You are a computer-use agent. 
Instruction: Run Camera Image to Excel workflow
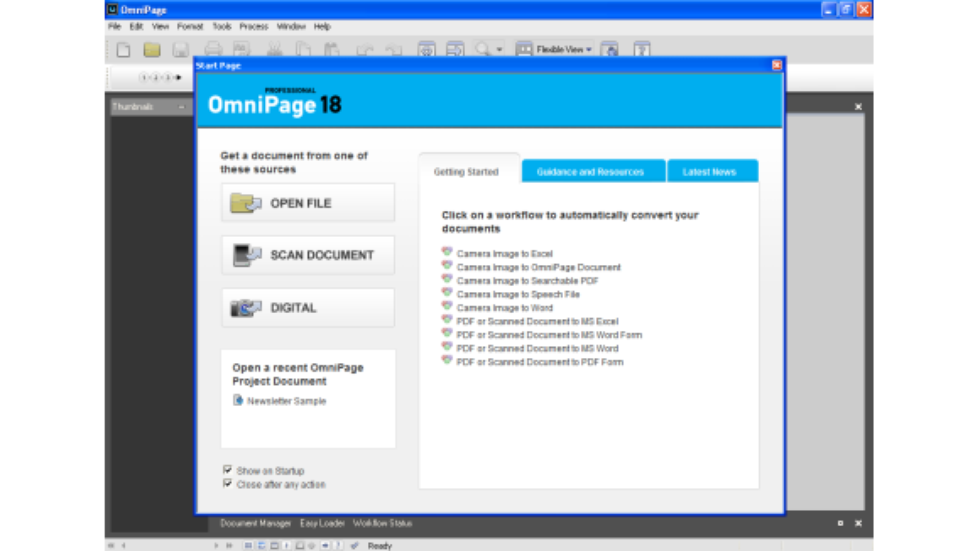pos(504,254)
